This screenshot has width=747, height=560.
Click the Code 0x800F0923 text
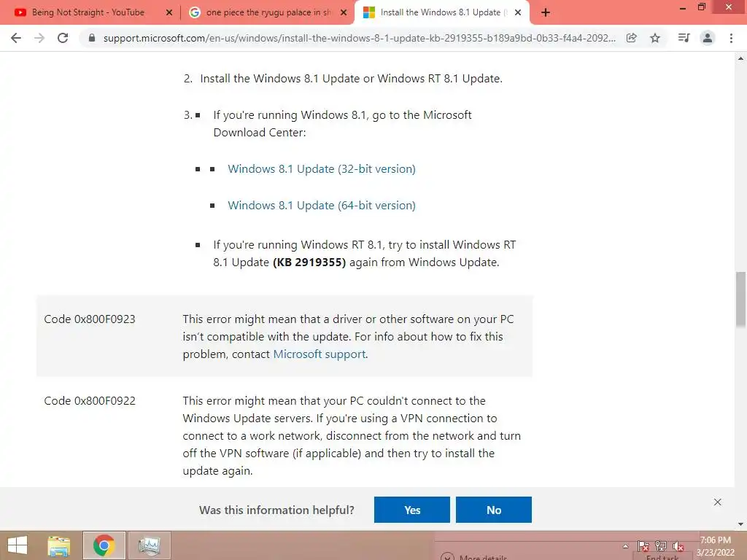coord(90,319)
